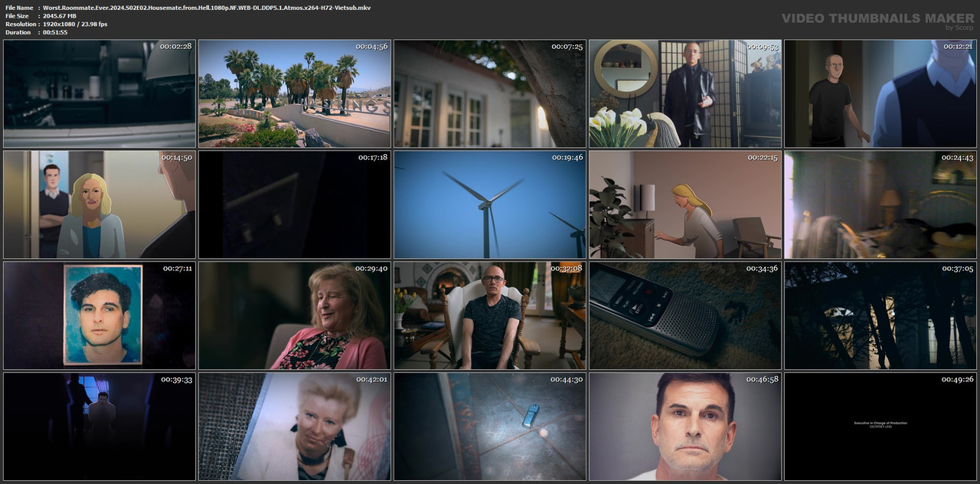Screen dimensions: 980x484
Task: Select the woman in pink cardigan thumbnail 00:29:40
Action: [295, 316]
